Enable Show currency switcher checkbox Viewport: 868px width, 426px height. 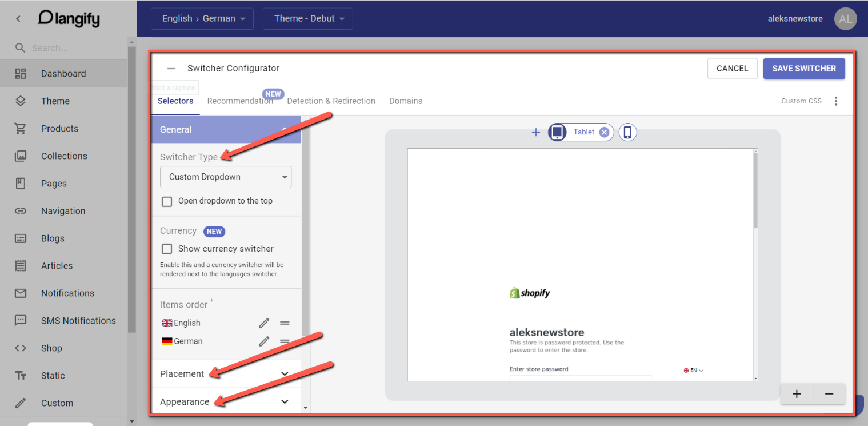[x=167, y=249]
